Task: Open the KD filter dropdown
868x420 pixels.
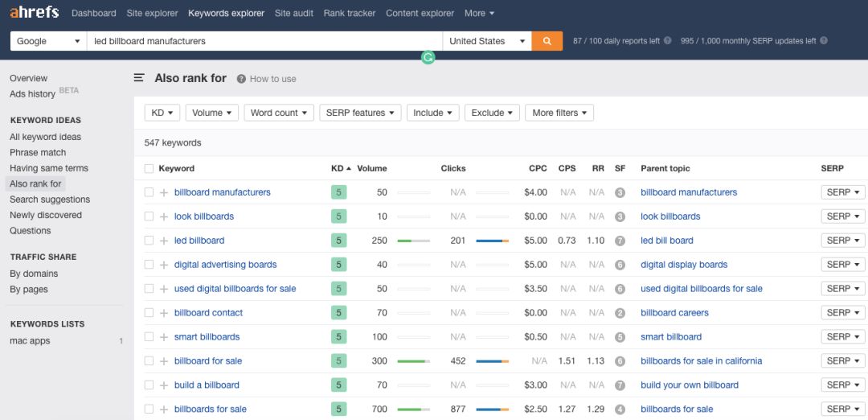Action: point(162,113)
